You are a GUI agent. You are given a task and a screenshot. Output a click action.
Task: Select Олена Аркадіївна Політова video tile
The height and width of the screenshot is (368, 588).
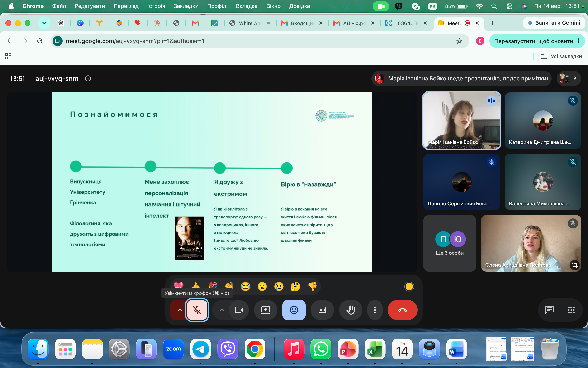pos(531,243)
